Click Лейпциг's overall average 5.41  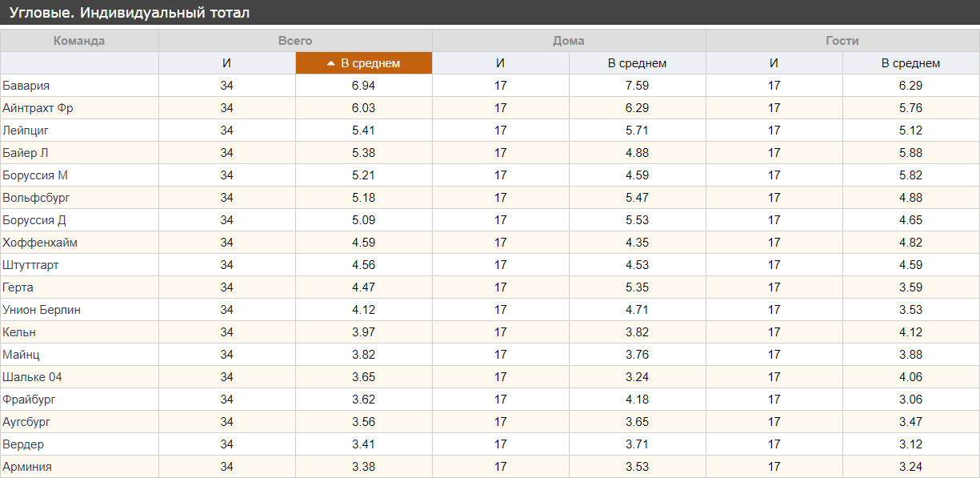pyautogui.click(x=364, y=131)
